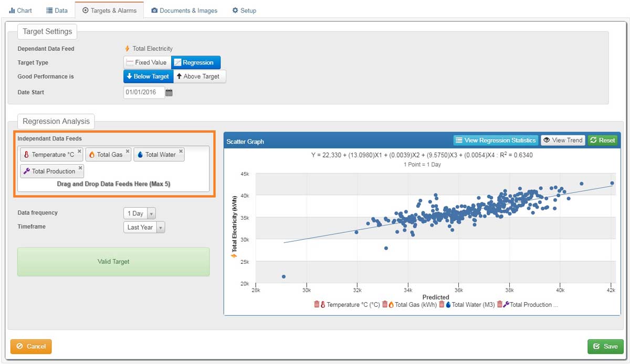630x364 pixels.
Task: Delete Total Gas using legend trash icon
Action: pyautogui.click(x=385, y=304)
